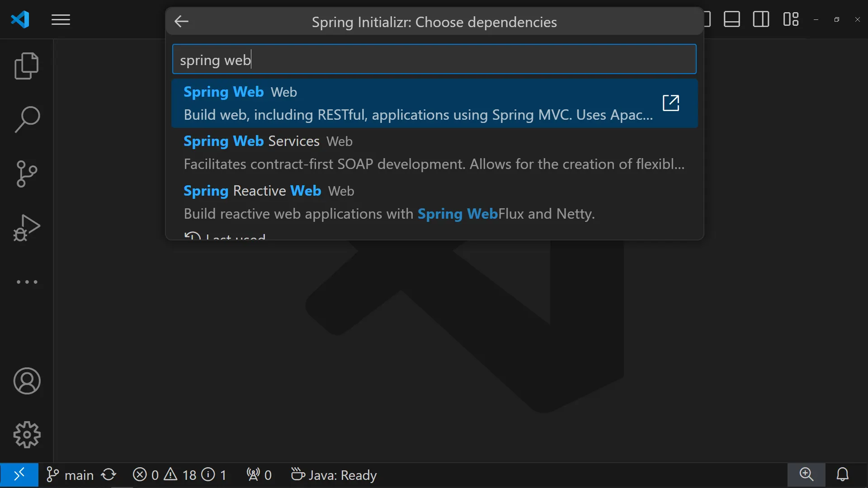868x488 pixels.
Task: Open Spring Web dependency external link icon
Action: tap(670, 103)
